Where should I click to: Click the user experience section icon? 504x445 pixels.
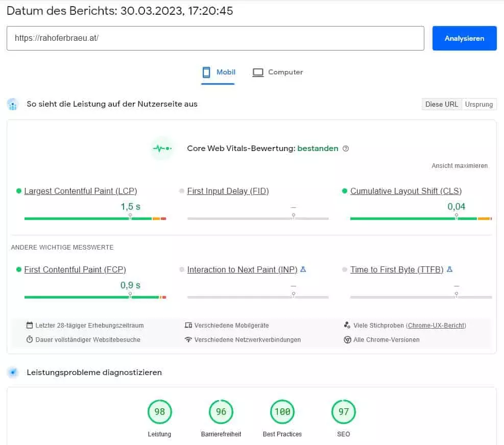13,105
